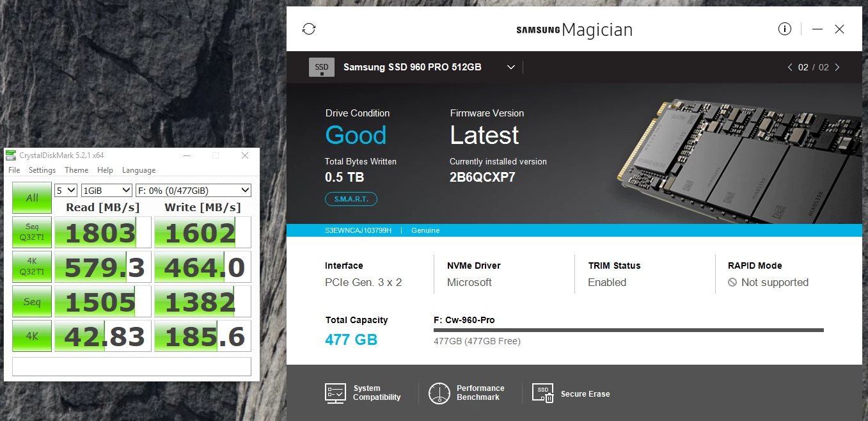This screenshot has width=868, height=421.
Task: Click the 1803 sequential read result
Action: tap(103, 233)
